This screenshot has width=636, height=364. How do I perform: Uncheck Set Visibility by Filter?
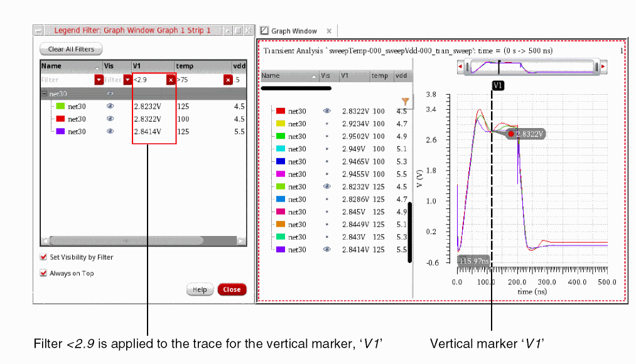(x=43, y=257)
